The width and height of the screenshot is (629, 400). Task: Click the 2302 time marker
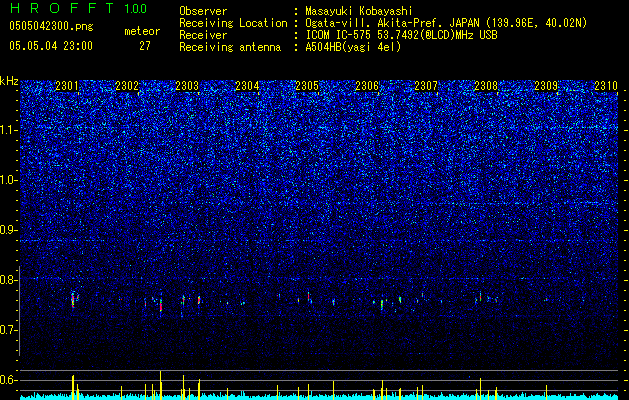pos(127,85)
